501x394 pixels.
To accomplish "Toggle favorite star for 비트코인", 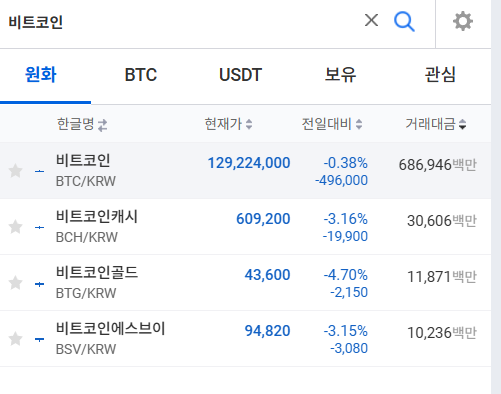I will point(15,171).
